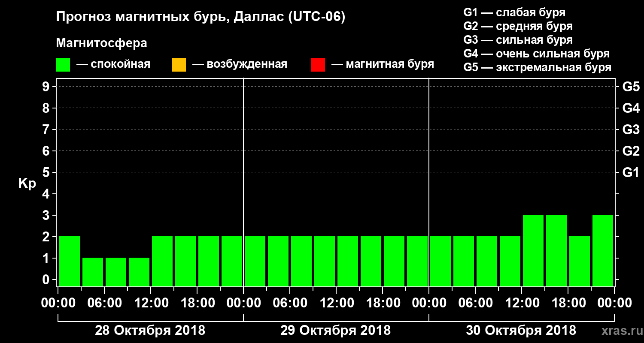Image resolution: width=644 pixels, height=343 pixels.
Task: Click the 06:00 bar on 28 October (Kp 1)
Action: click(116, 272)
